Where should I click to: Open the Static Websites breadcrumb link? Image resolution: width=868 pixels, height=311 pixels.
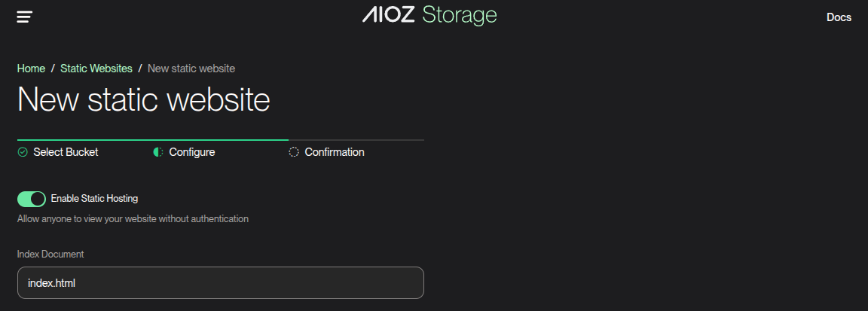[x=96, y=69]
